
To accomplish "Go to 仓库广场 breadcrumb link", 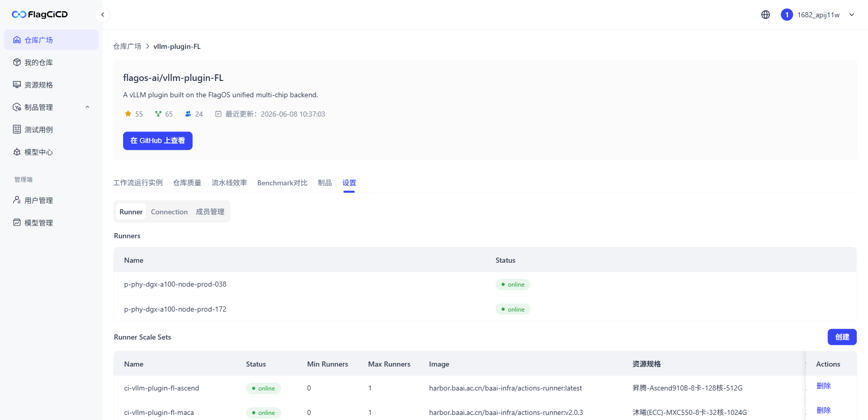I will 127,46.
